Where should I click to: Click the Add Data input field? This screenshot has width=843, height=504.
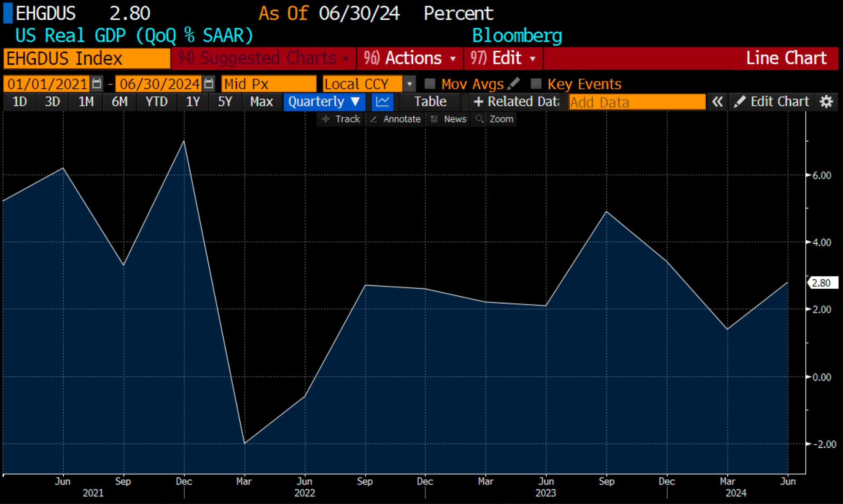pyautogui.click(x=637, y=102)
